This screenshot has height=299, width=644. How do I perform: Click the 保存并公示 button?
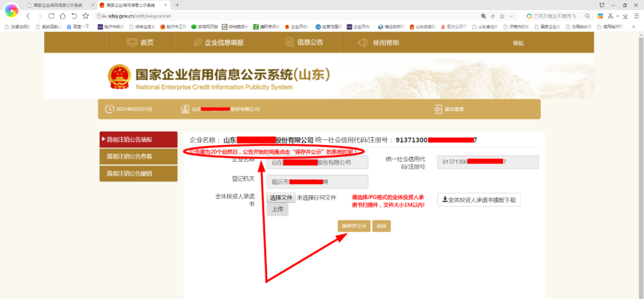(354, 226)
